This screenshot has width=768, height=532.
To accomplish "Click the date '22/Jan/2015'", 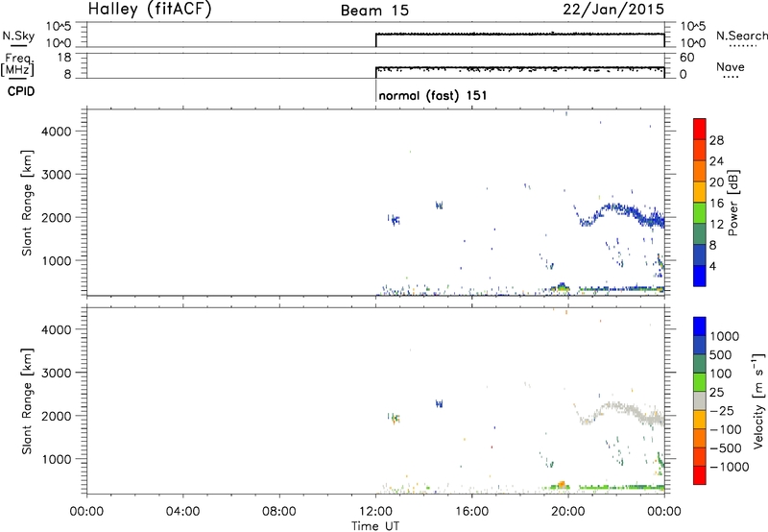I will [613, 10].
